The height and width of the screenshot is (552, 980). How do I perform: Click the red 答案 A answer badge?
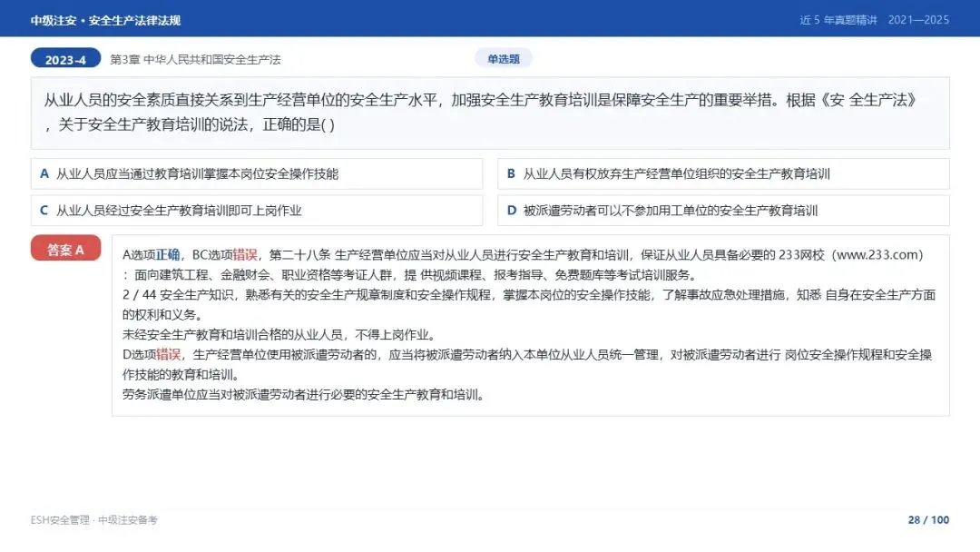pyautogui.click(x=65, y=249)
